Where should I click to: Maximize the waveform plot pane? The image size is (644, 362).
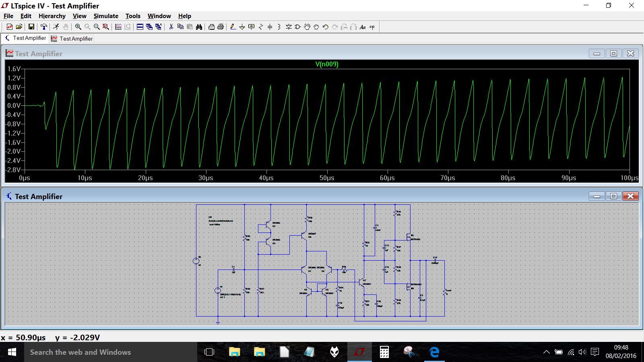pyautogui.click(x=613, y=53)
